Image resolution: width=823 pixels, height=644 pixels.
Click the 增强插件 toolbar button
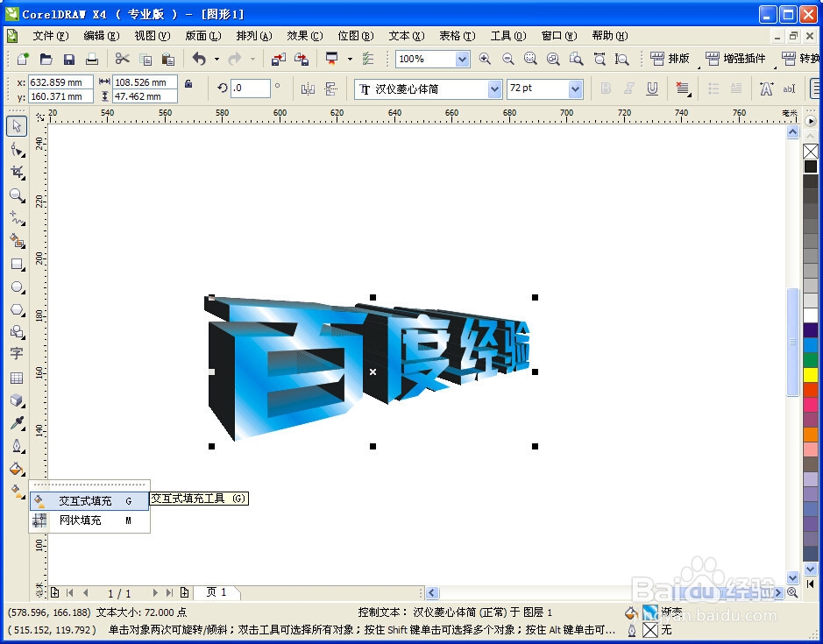[735, 58]
